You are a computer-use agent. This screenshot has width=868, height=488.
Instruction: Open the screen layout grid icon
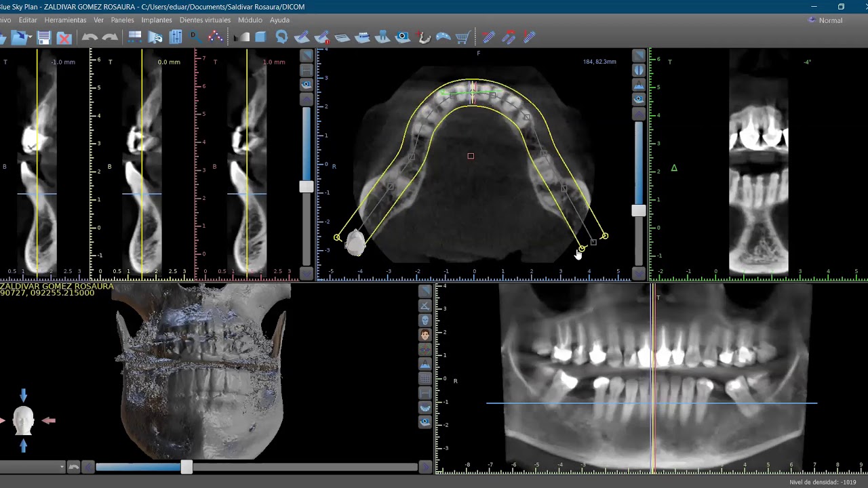tap(134, 37)
